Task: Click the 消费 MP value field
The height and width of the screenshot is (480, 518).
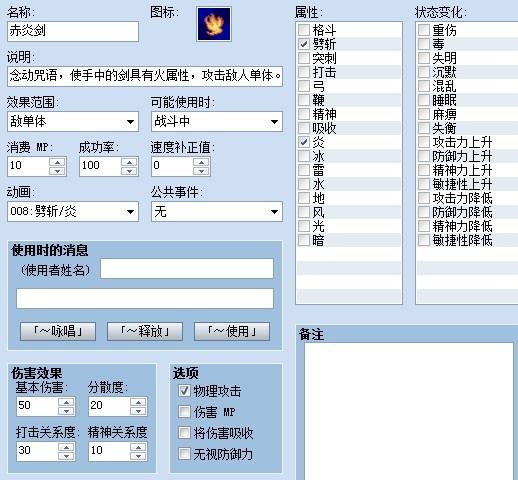Action: coord(29,166)
